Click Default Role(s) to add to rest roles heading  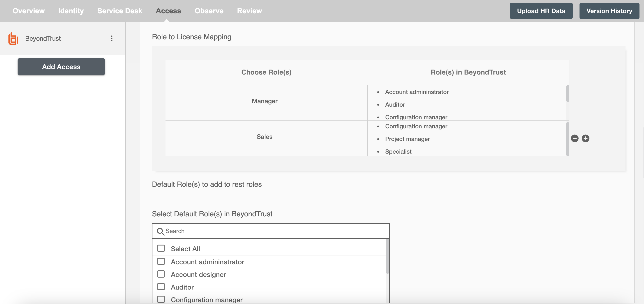coord(207,184)
